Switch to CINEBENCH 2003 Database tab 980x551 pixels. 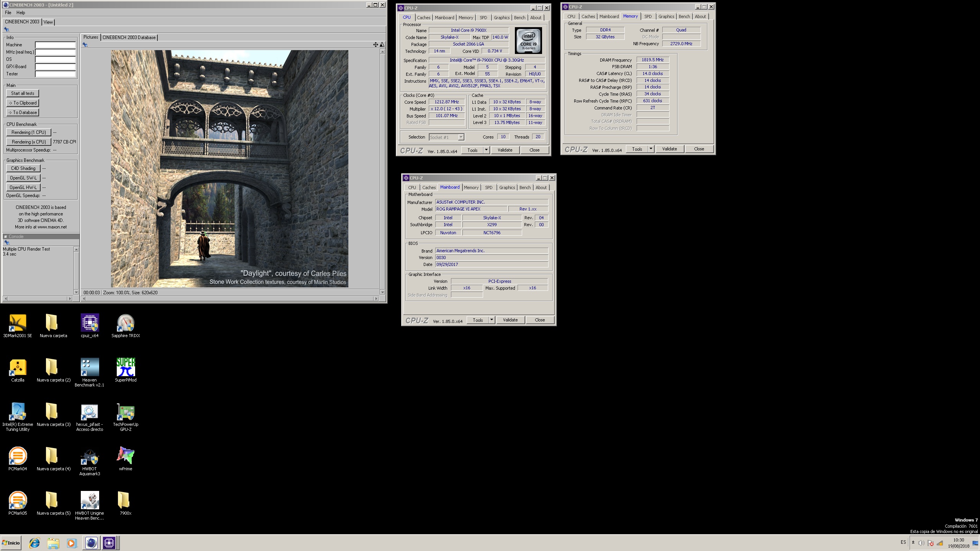click(129, 37)
